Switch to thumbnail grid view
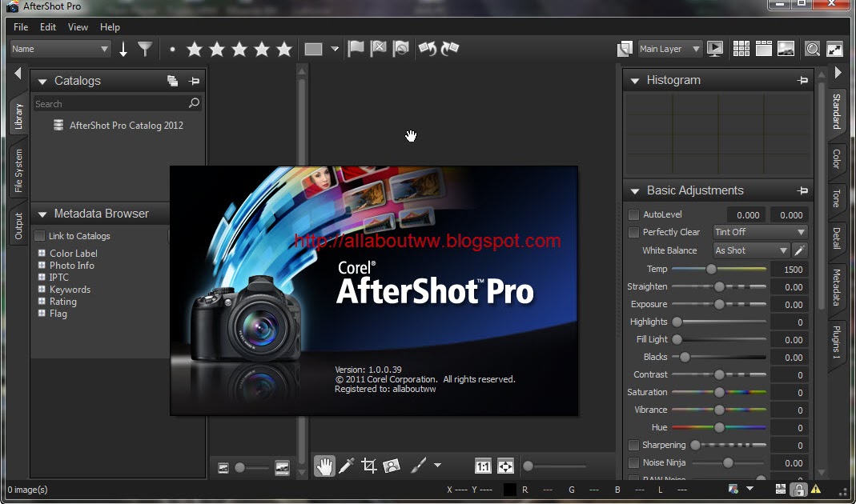The width and height of the screenshot is (856, 504). [x=741, y=49]
